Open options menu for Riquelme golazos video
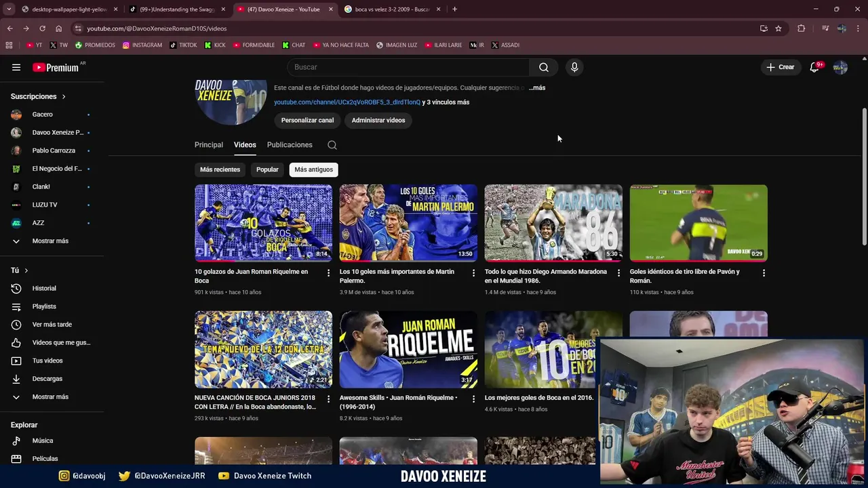The image size is (868, 488). 329,272
